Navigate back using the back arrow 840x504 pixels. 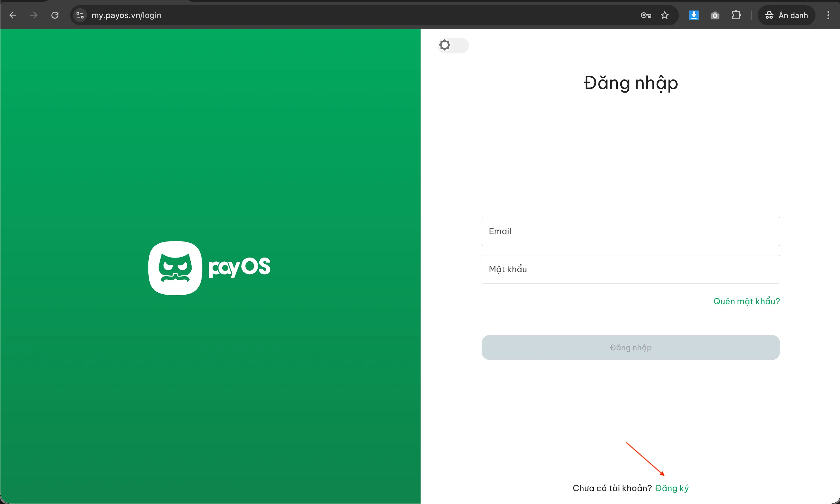coord(13,15)
